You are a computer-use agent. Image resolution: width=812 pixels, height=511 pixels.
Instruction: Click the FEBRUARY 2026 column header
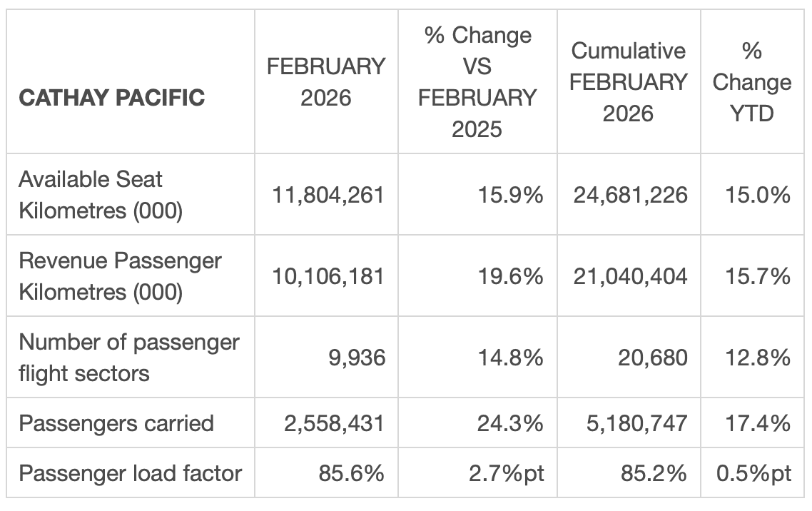pyautogui.click(x=326, y=82)
